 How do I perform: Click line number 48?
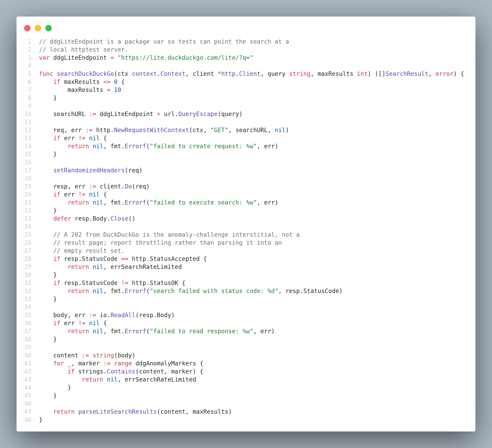pos(28,420)
